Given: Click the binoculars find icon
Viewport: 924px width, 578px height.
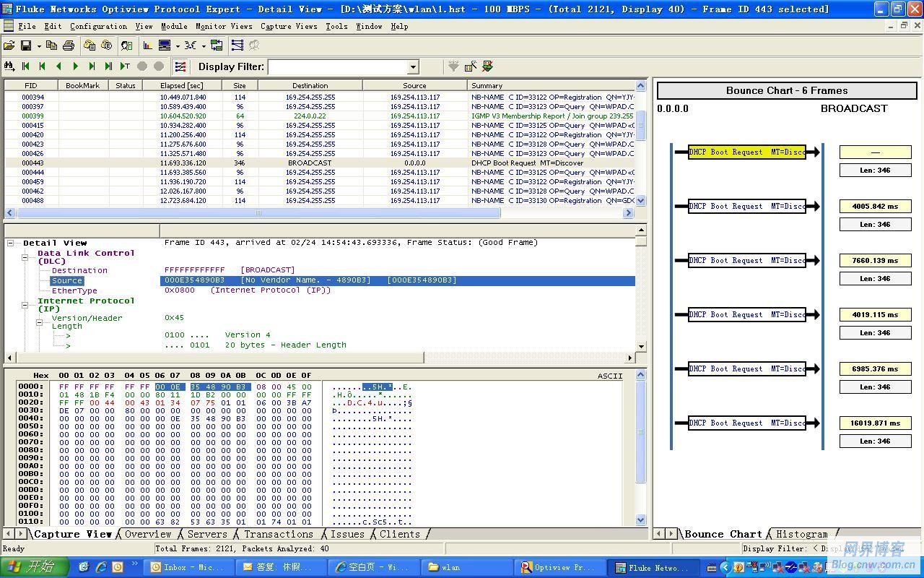Looking at the screenshot, I should (x=9, y=66).
